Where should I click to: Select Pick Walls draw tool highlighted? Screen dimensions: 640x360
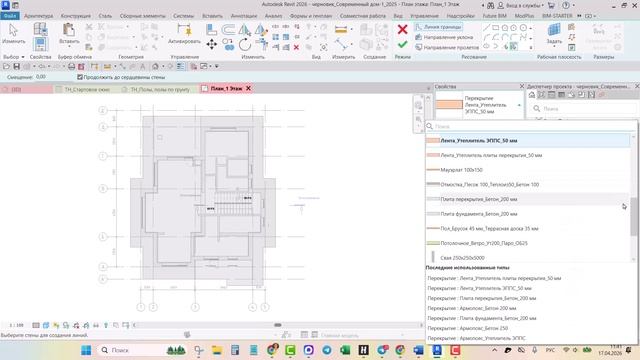click(514, 47)
